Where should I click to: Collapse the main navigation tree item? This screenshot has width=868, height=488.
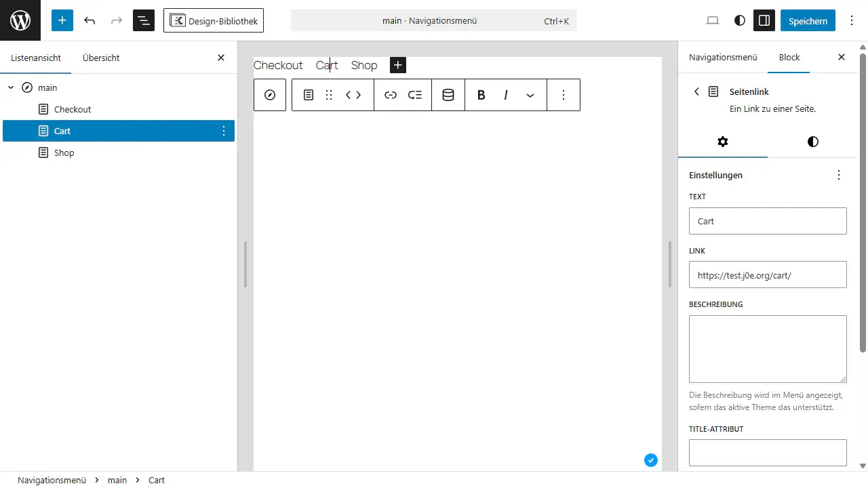(11, 87)
